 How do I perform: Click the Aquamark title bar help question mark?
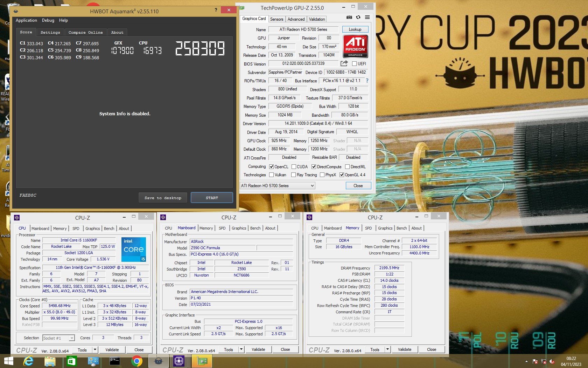[x=216, y=10]
